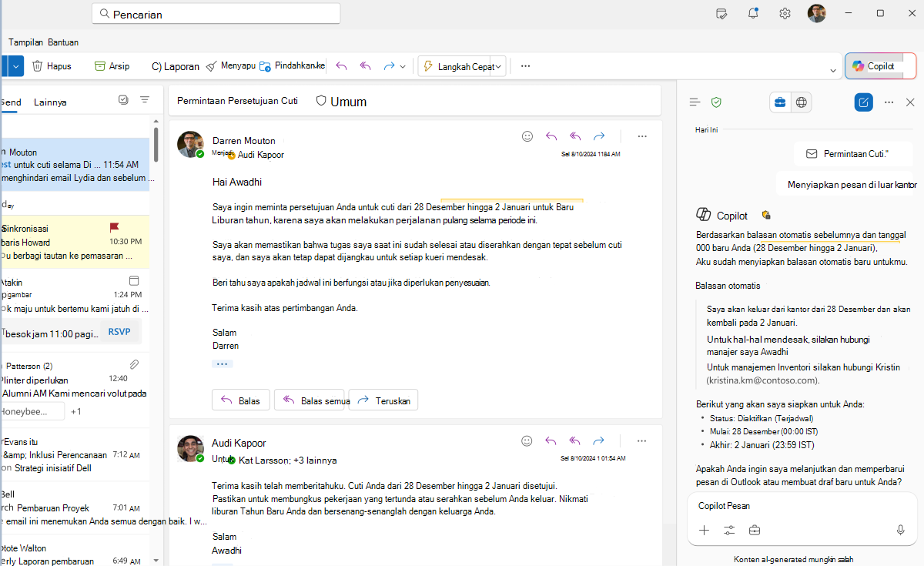Reply icon on Audi Kapoor's message
Viewport: 924px width, 566px height.
click(x=551, y=441)
